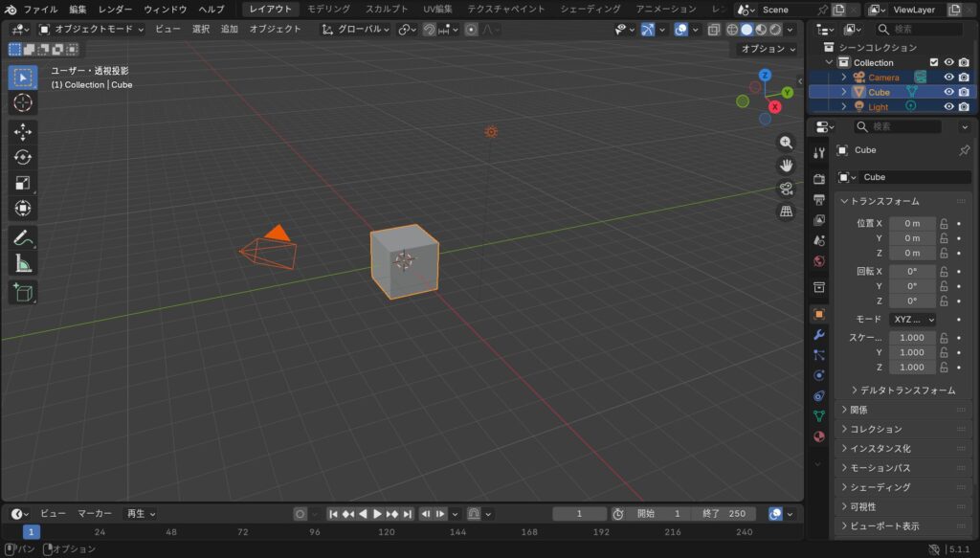Uncheck the Collection exclude checkbox in the outliner
The height and width of the screenshot is (558, 980).
point(934,62)
